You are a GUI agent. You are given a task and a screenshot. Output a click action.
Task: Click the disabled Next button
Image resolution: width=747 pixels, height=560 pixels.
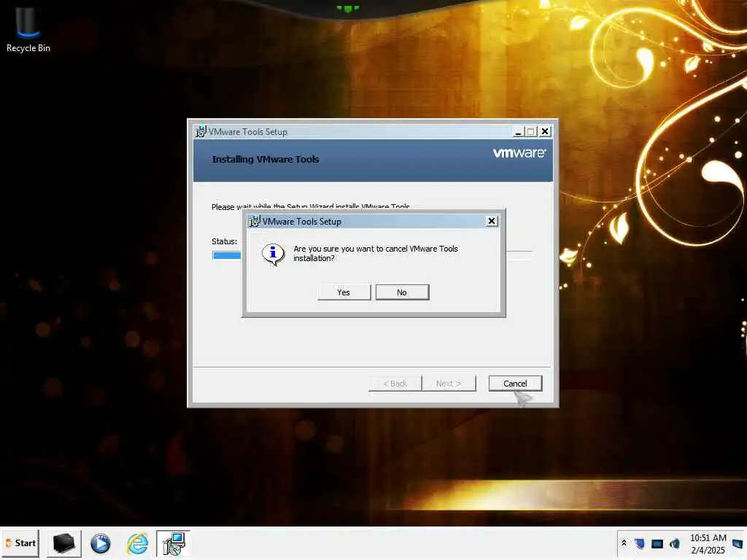point(449,384)
